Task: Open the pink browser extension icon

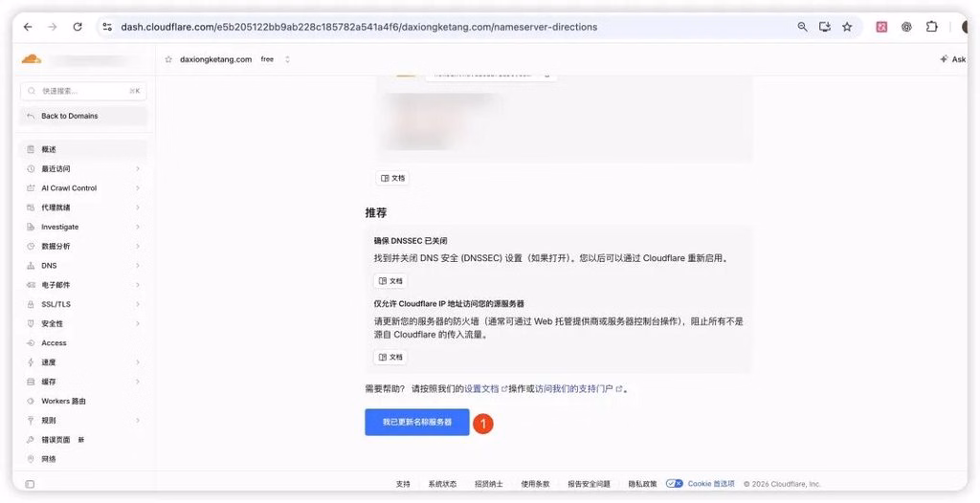Action: [881, 27]
